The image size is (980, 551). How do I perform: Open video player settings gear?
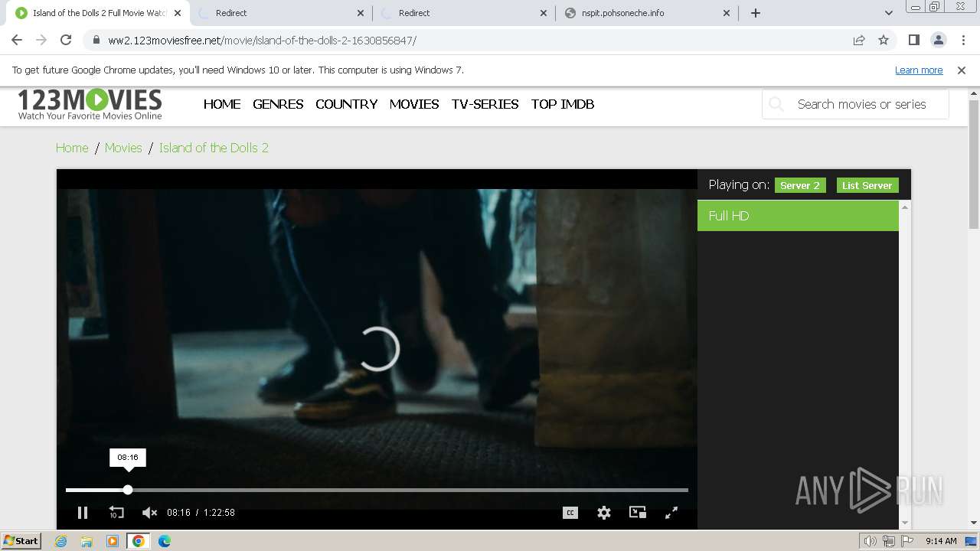point(604,513)
